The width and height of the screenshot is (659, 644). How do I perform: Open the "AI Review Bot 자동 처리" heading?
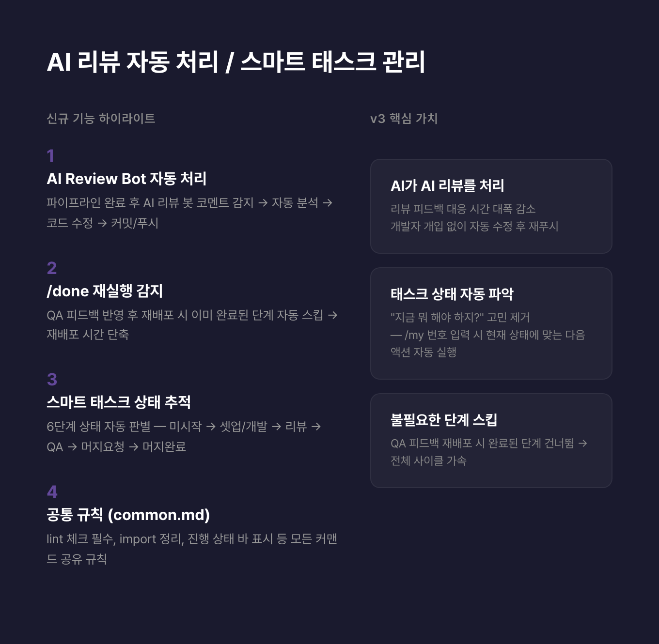pos(126,179)
